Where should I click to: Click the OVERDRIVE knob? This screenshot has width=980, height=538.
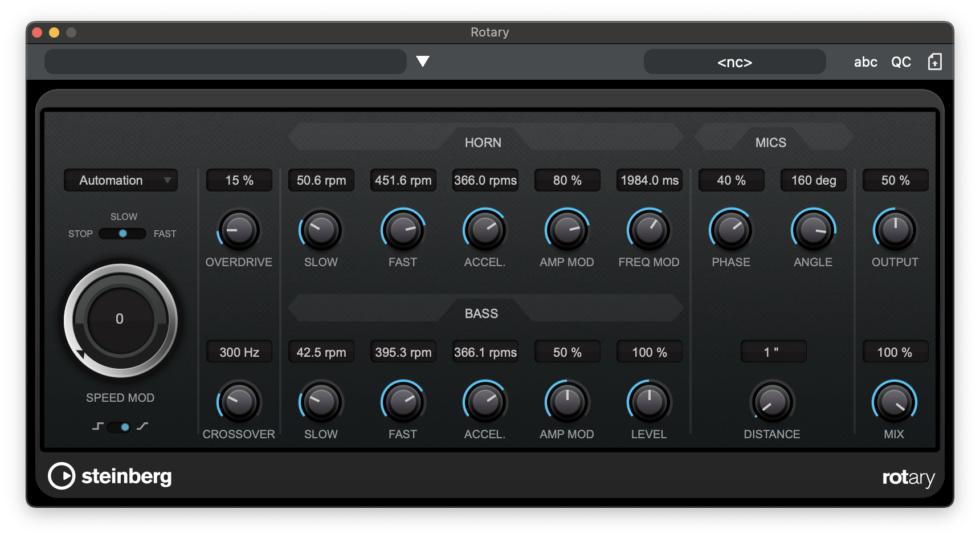[x=239, y=230]
